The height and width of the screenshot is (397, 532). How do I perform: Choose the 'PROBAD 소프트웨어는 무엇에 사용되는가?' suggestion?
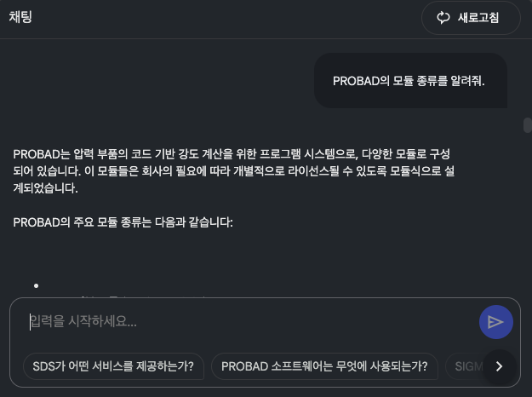pyautogui.click(x=324, y=366)
